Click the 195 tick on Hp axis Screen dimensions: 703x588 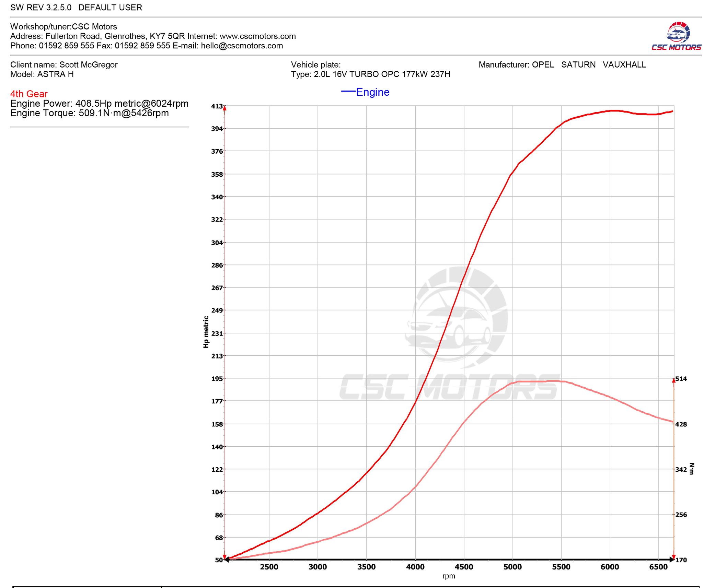(217, 378)
